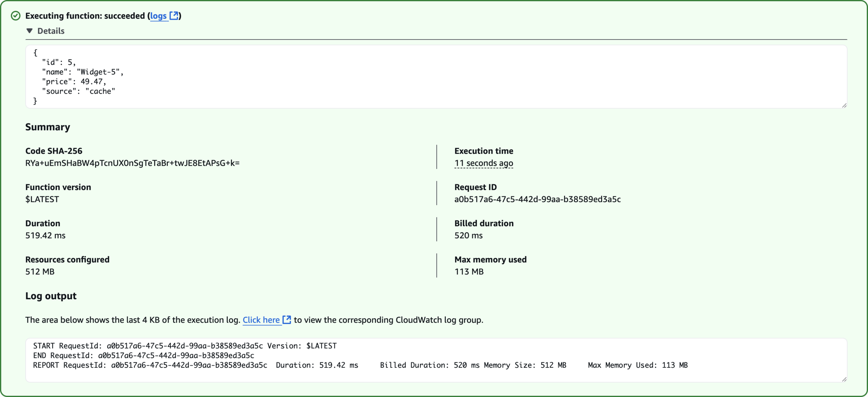Click the Code SHA-256 hash value
The height and width of the screenshot is (397, 868).
click(x=132, y=163)
